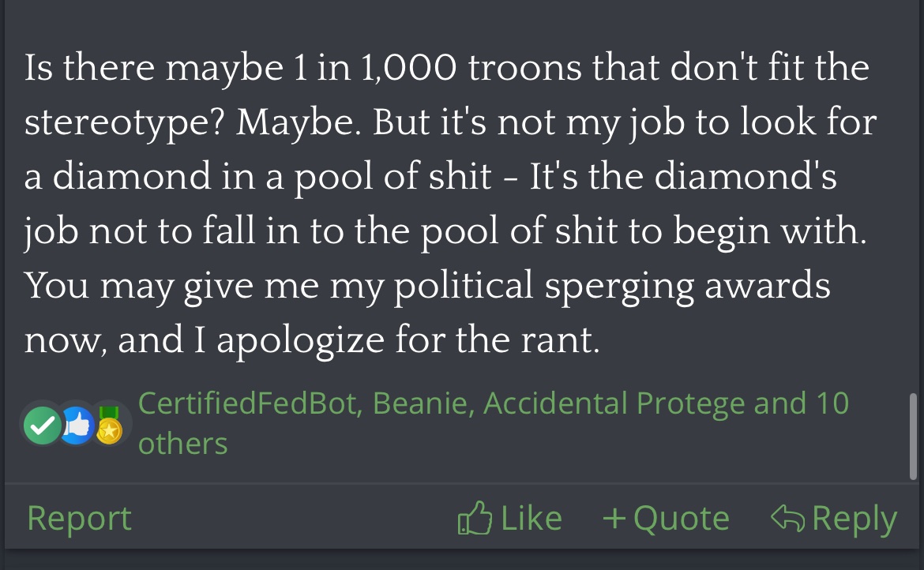The width and height of the screenshot is (924, 570).
Task: Reply to this post
Action: (x=834, y=519)
